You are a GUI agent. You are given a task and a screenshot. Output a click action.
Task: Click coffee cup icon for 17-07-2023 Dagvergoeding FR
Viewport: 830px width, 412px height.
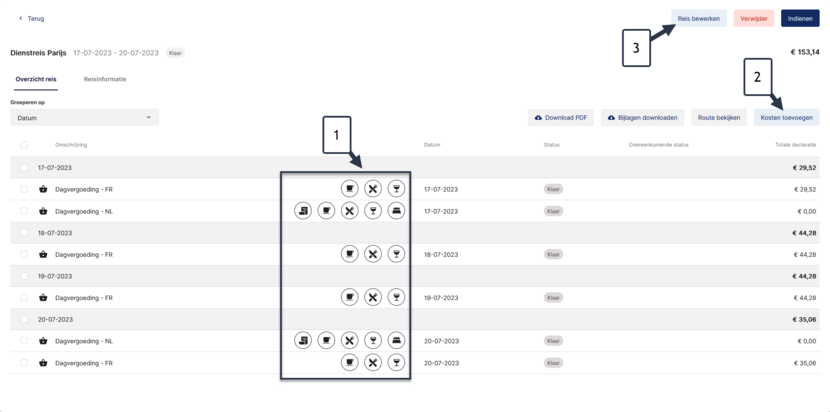tap(349, 189)
